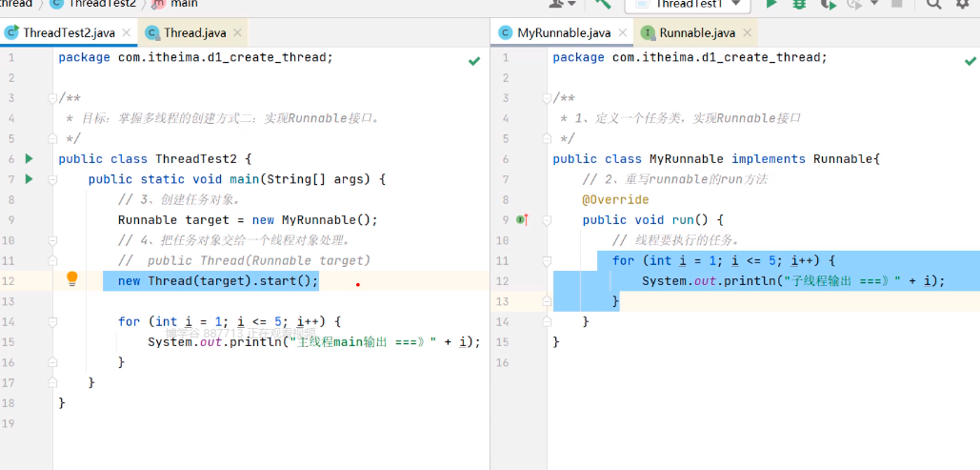Click profiler run icon in toolbar
The height and width of the screenshot is (470, 980).
(853, 5)
